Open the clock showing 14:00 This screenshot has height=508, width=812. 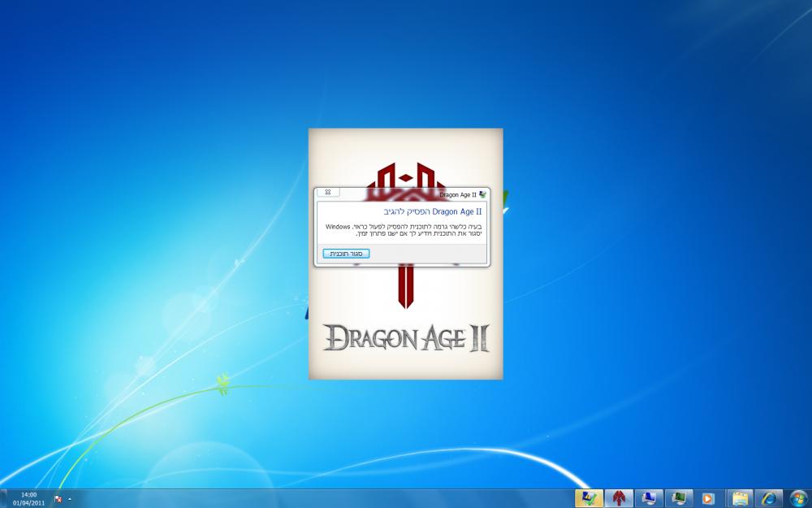click(x=29, y=499)
